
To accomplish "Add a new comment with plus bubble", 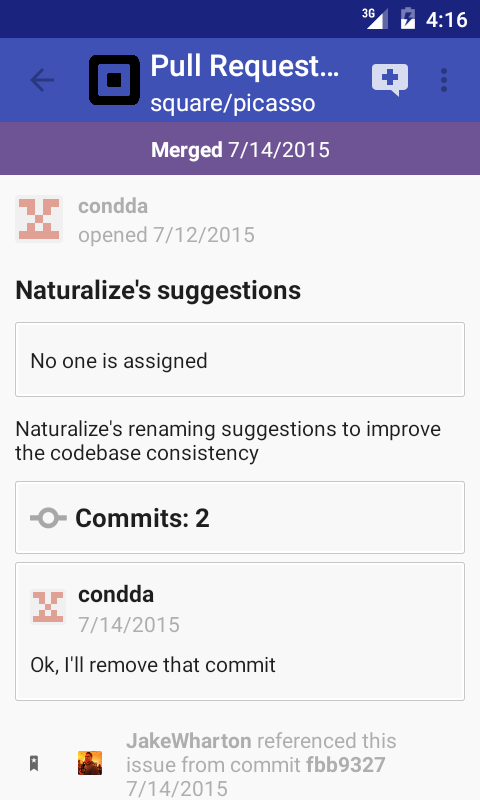I will 390,80.
